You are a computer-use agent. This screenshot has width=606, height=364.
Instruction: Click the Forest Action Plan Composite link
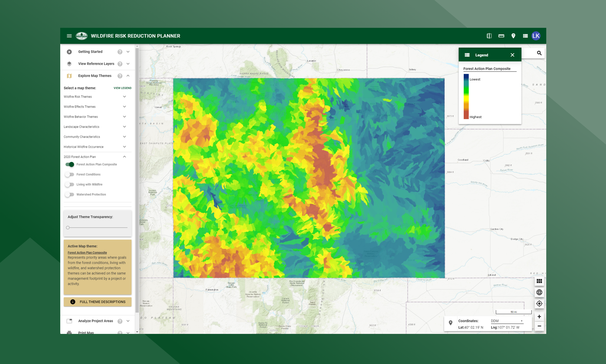click(87, 253)
